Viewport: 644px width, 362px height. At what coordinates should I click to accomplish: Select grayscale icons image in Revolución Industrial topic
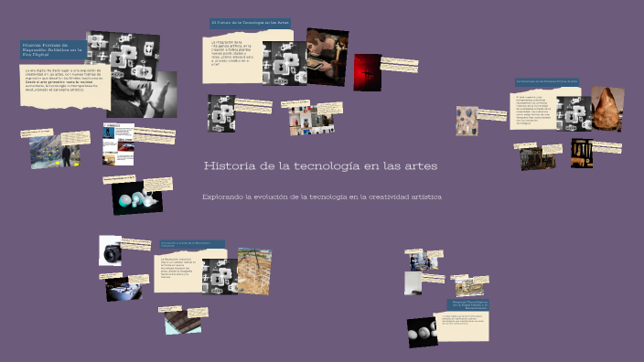[x=220, y=277]
